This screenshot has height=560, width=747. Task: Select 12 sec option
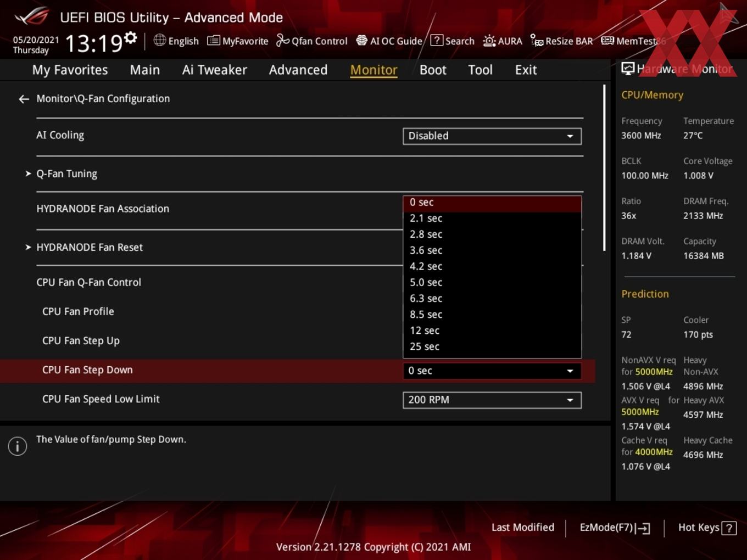[x=492, y=331]
